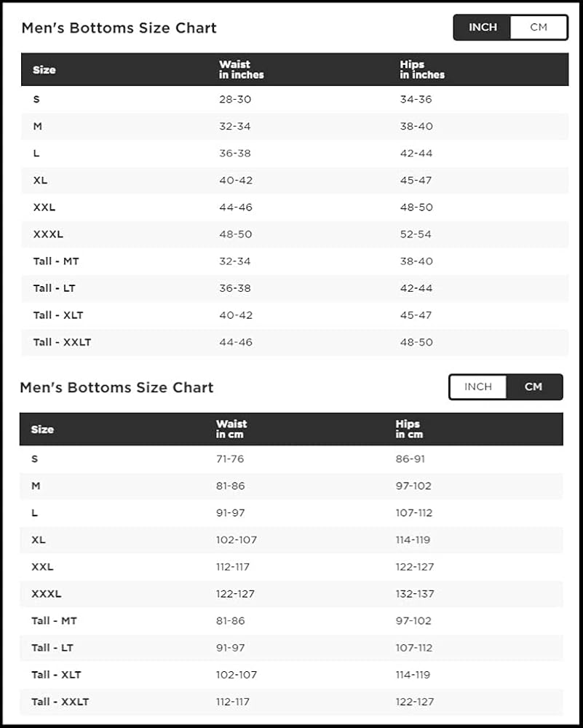The width and height of the screenshot is (583, 728).
Task: Click the 'Waist in cm' column header
Action: (231, 429)
